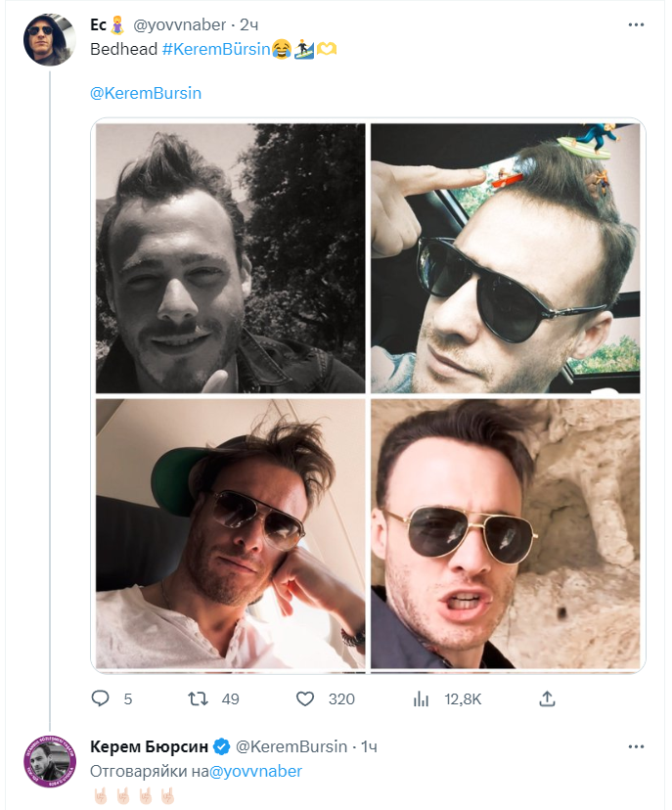Screen dimensions: 672x810
Task: Click the reply comment icon
Action: pos(100,698)
